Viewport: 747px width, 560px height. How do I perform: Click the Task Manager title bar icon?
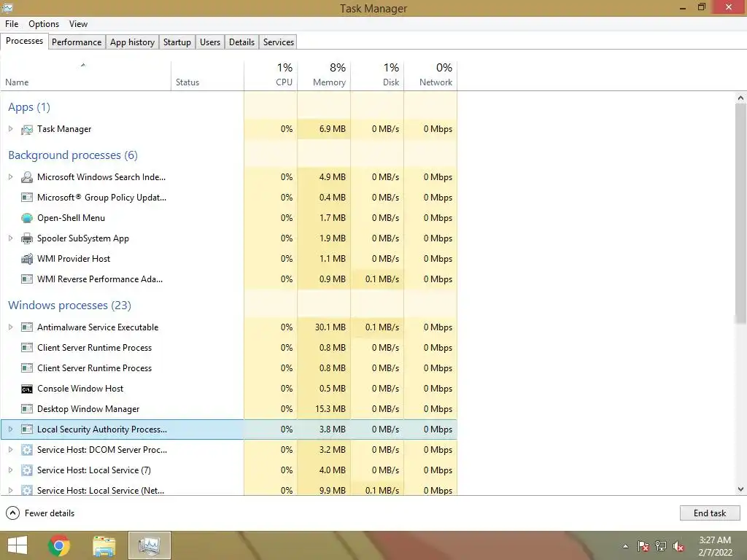click(7, 7)
